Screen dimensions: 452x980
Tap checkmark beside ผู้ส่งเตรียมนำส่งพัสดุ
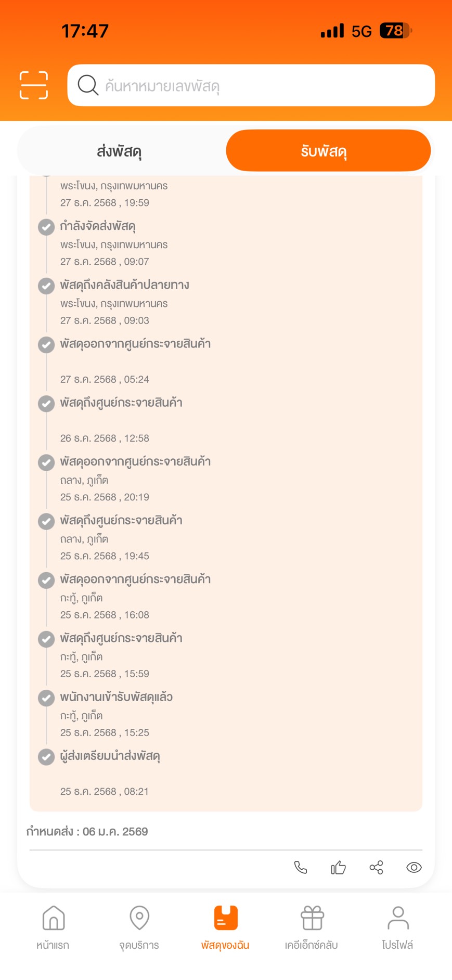click(x=46, y=756)
